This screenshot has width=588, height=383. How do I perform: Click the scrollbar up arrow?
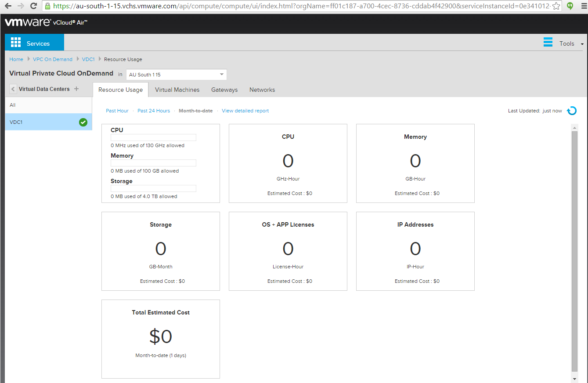(574, 127)
